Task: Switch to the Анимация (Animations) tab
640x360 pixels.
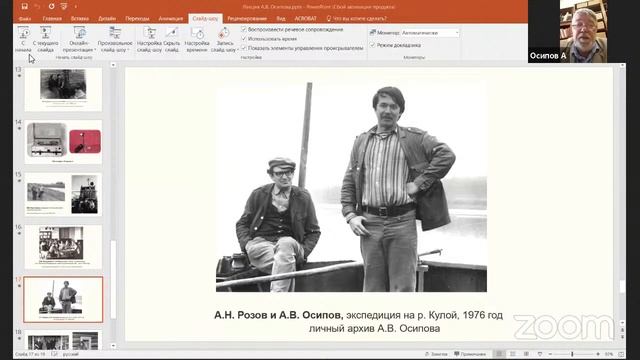Action: [x=171, y=18]
